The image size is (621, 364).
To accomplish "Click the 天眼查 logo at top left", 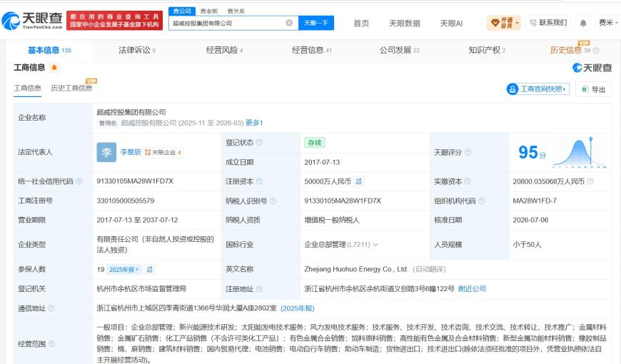I will click(x=32, y=21).
